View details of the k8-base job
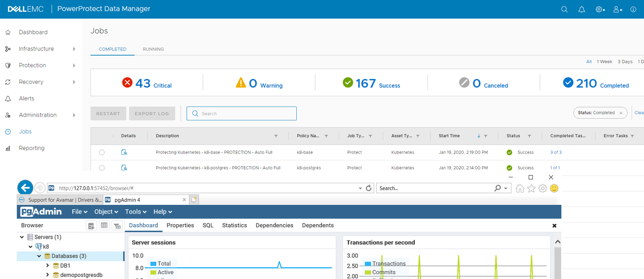Image resolution: width=644 pixels, height=279 pixels. click(x=124, y=152)
